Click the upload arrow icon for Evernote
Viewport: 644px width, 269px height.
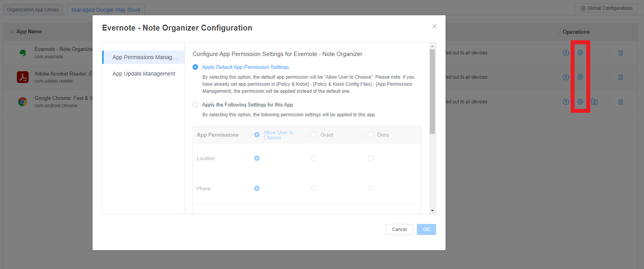[x=566, y=53]
